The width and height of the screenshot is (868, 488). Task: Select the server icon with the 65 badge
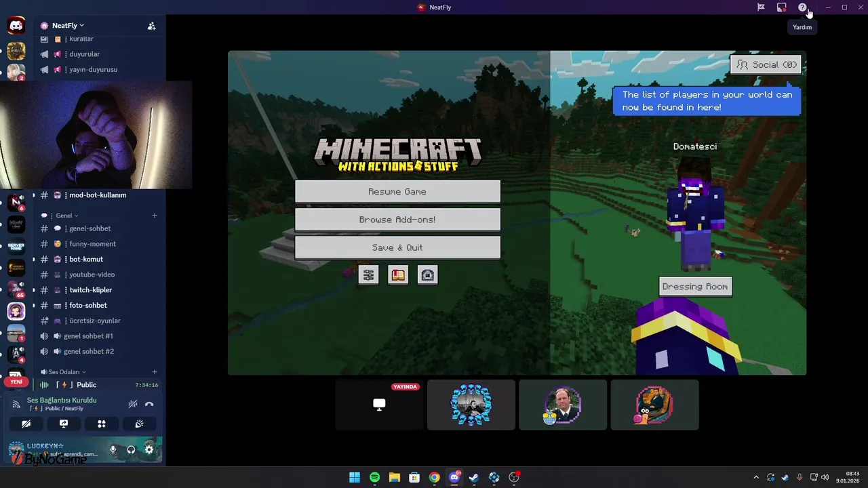(x=16, y=289)
